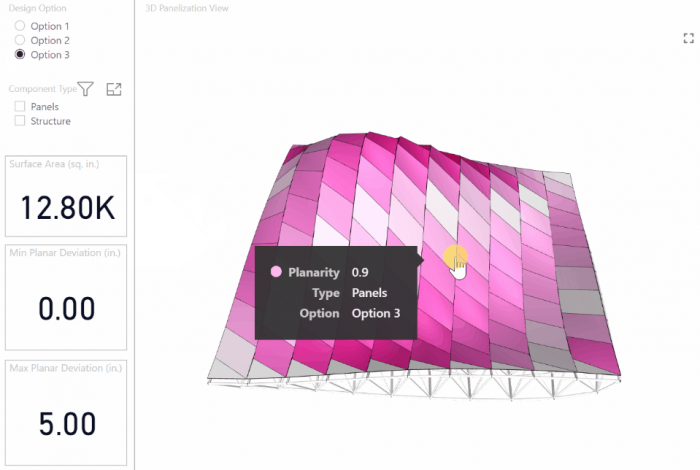700x470 pixels.
Task: Open focus mode icon beside Component Type
Action: click(114, 89)
